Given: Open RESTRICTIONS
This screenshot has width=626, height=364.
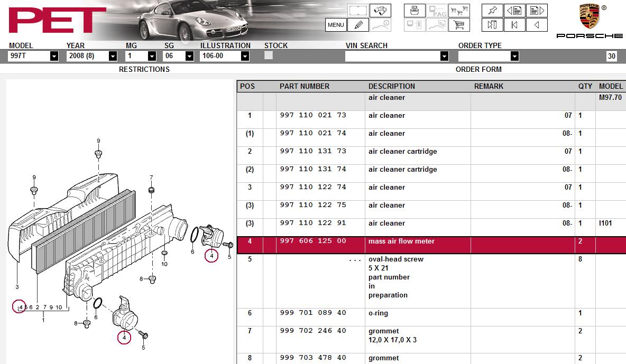Looking at the screenshot, I should click(144, 69).
